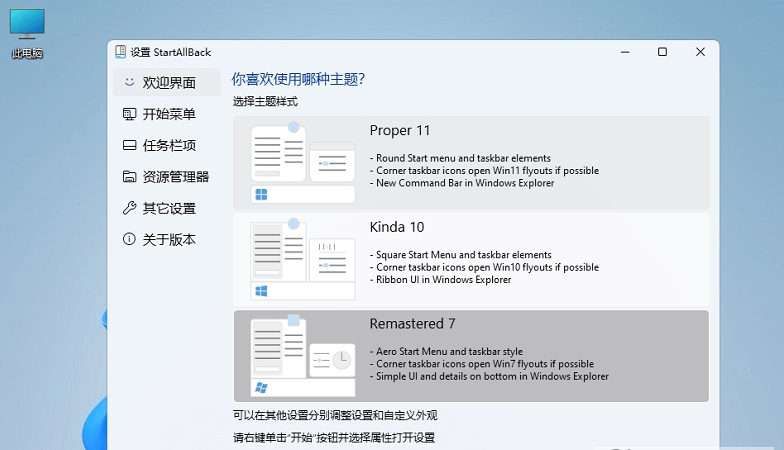This screenshot has width=784, height=450.
Task: Choose the Kinda 10 theme
Action: tap(471, 259)
